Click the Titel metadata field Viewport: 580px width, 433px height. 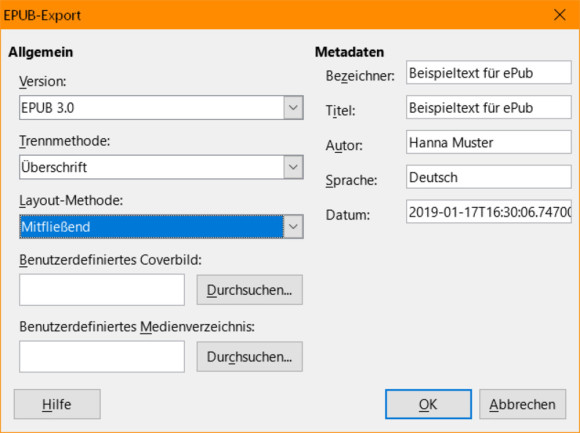(x=489, y=108)
